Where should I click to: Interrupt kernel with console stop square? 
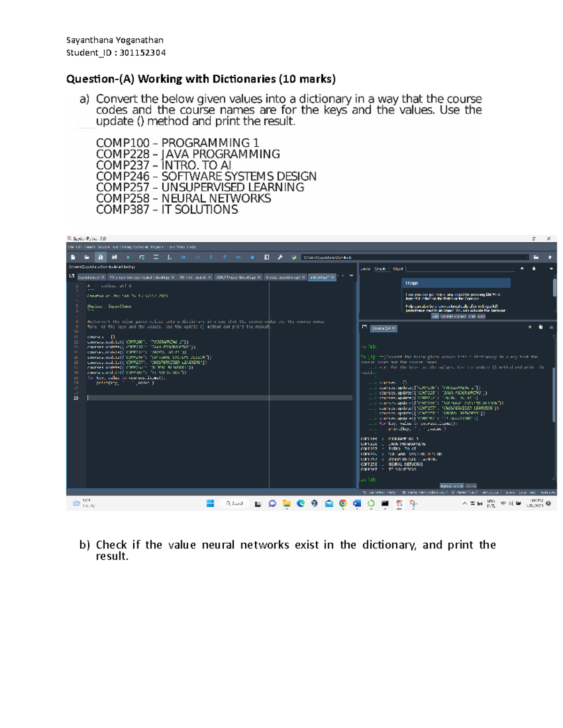pos(530,327)
